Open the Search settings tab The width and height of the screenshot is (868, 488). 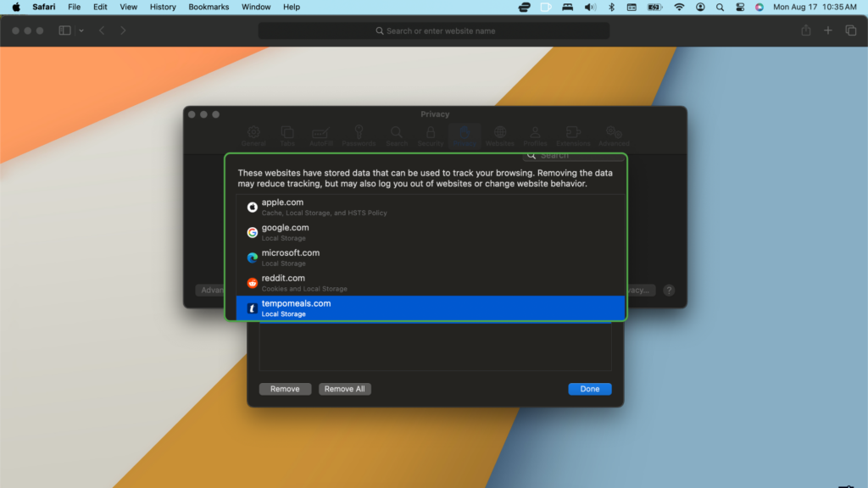coord(397,136)
